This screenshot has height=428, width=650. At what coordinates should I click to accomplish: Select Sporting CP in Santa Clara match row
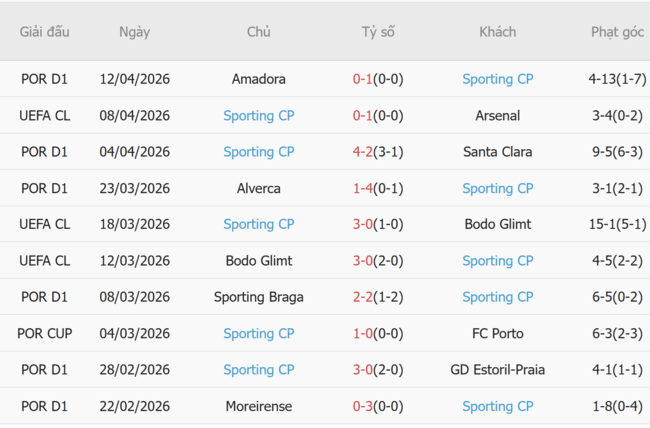[258, 152]
